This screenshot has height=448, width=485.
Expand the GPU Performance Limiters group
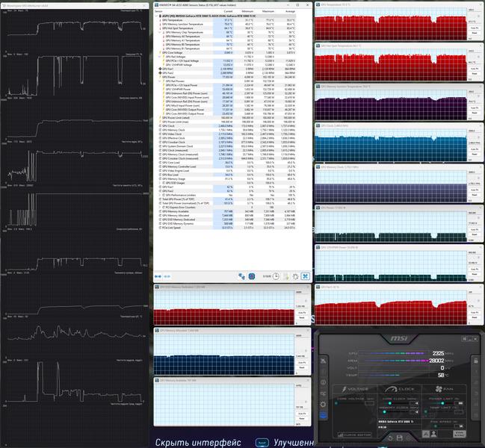[x=160, y=195]
